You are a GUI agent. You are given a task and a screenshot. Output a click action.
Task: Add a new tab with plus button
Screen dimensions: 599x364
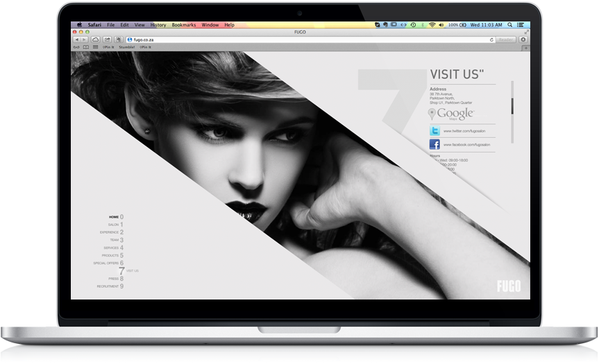tap(526, 48)
